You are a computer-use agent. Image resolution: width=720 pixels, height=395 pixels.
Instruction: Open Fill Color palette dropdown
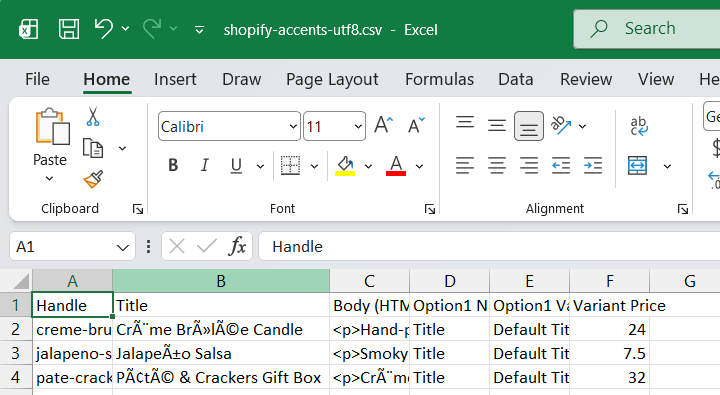tap(368, 166)
